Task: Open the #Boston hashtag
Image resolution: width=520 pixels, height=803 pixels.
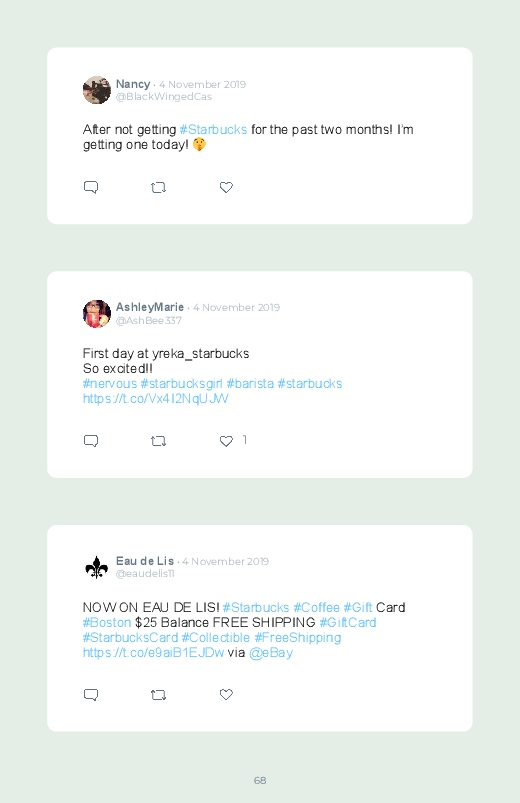Action: [107, 623]
